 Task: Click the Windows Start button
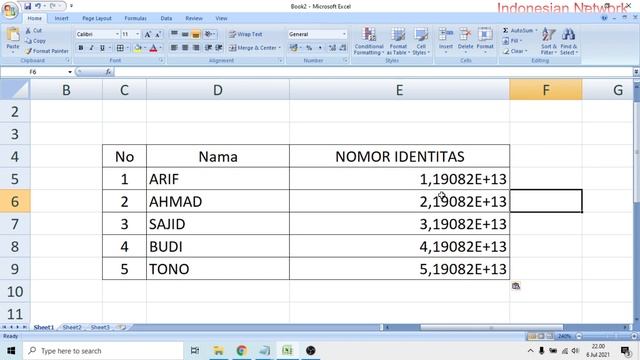click(11, 351)
